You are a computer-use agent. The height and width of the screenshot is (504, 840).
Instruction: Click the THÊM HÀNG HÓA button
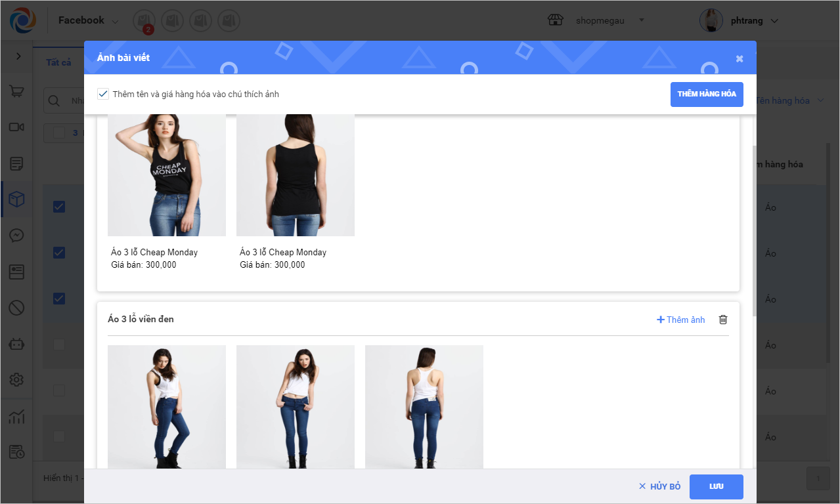[x=707, y=94]
